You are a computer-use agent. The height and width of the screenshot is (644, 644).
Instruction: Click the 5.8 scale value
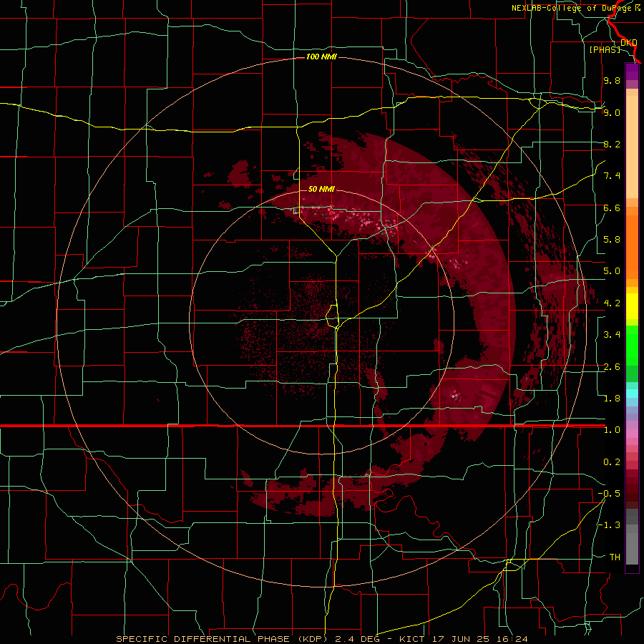pyautogui.click(x=612, y=240)
